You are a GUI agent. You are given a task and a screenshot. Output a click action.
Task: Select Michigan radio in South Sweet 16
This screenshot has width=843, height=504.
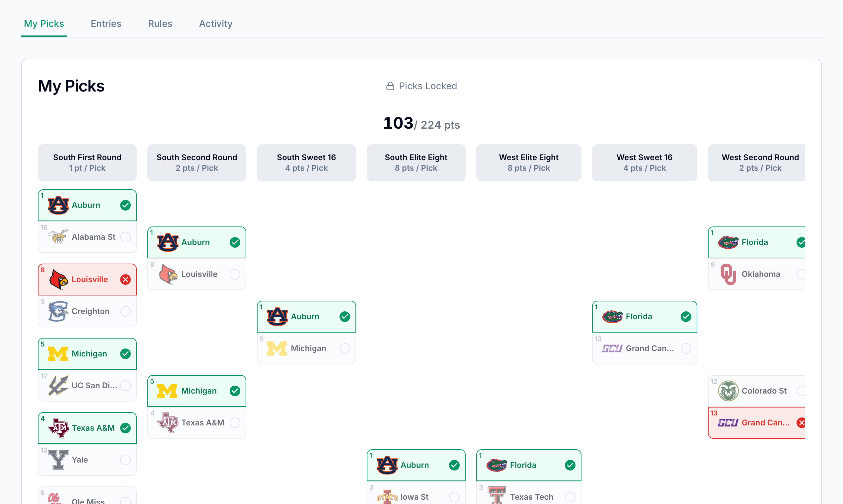pyautogui.click(x=345, y=348)
